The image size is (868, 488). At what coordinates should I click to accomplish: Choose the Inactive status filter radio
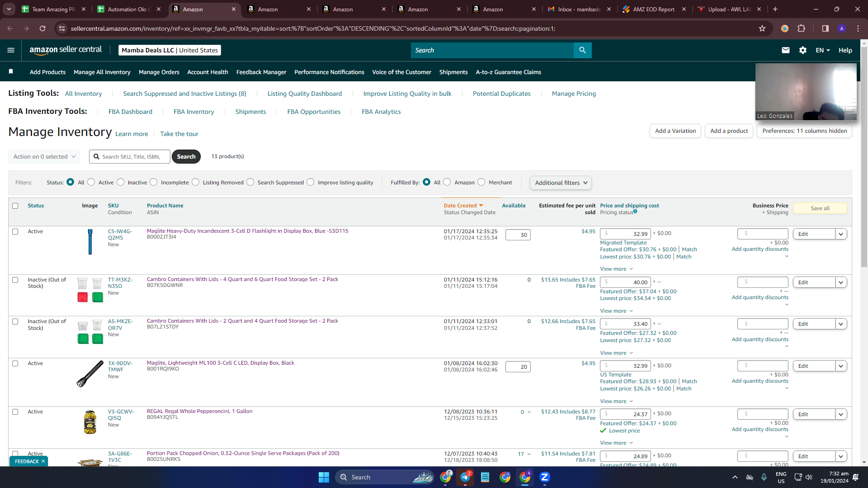[x=120, y=182]
